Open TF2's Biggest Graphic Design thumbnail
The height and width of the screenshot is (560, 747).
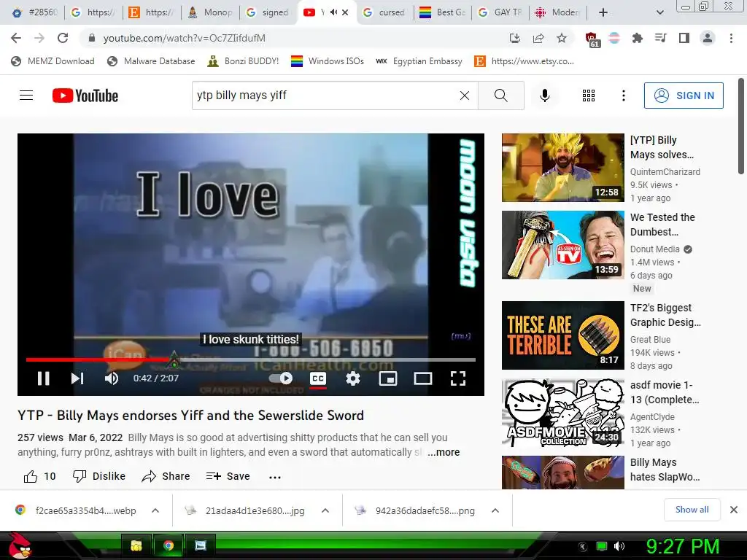(x=562, y=335)
